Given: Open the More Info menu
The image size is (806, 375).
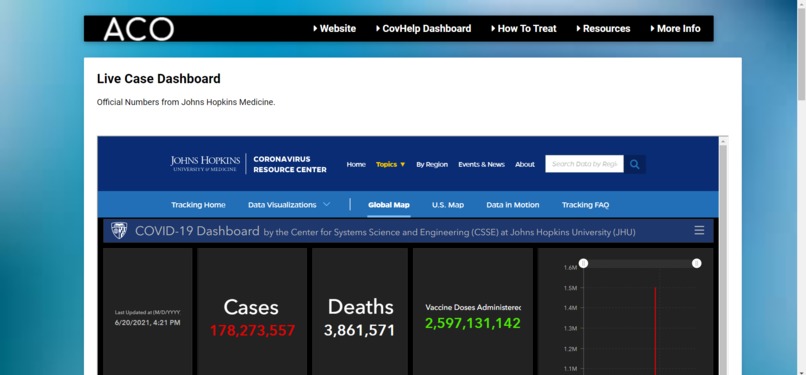Looking at the screenshot, I should (675, 29).
